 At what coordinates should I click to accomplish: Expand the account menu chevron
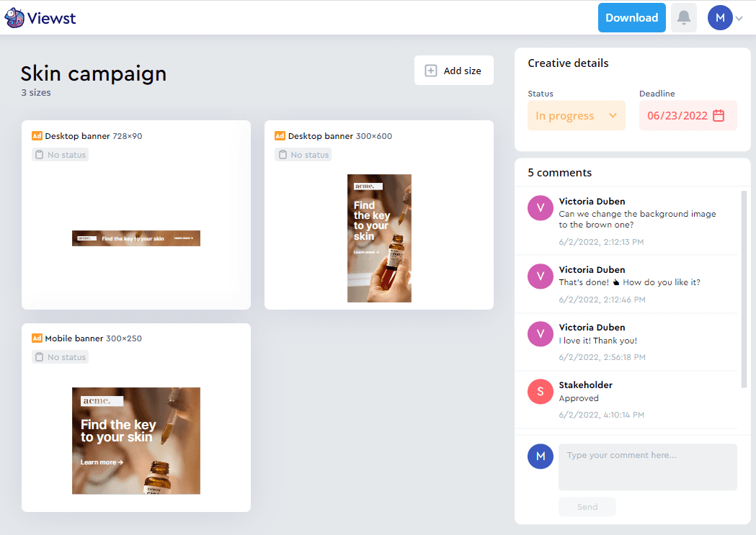click(739, 18)
